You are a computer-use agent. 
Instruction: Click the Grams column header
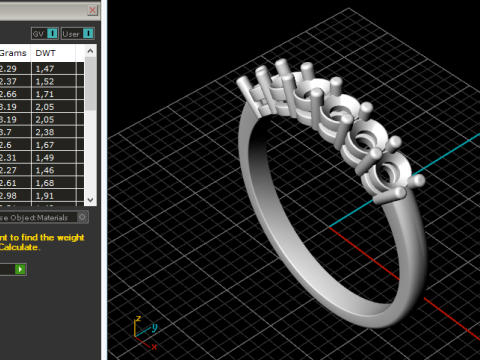point(15,53)
